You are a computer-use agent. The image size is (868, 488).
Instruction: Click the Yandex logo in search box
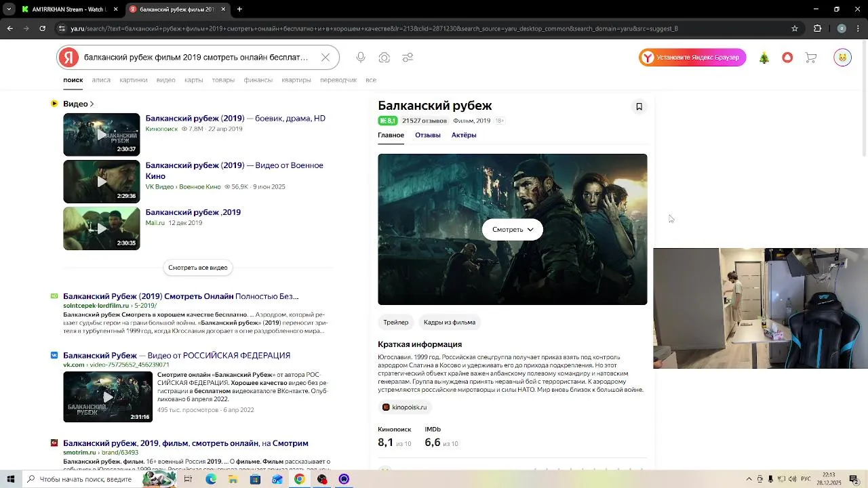[x=68, y=58]
